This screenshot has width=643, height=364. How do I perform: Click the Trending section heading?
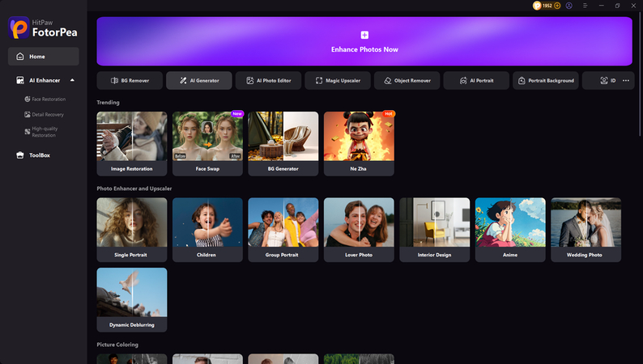(109, 103)
